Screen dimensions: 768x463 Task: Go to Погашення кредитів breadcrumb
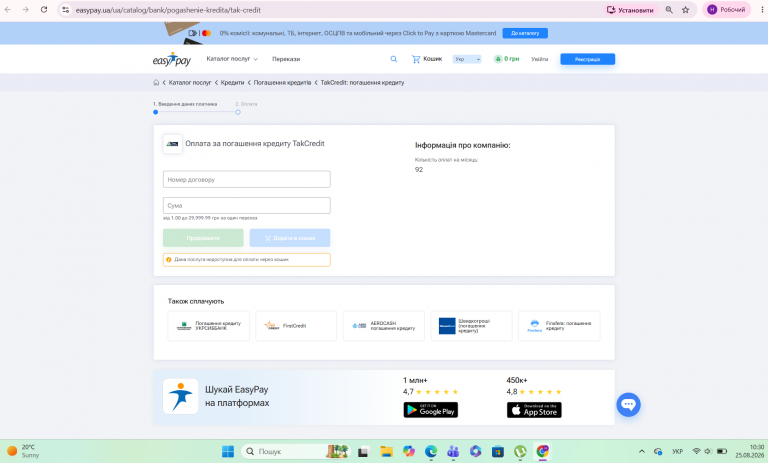[282, 82]
